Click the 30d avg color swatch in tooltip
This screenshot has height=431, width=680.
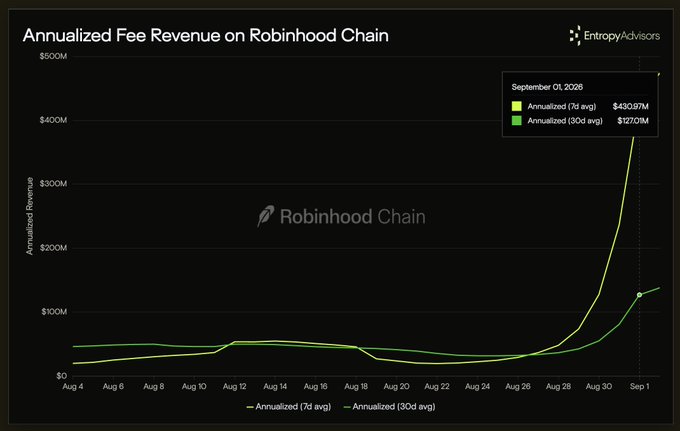click(517, 121)
